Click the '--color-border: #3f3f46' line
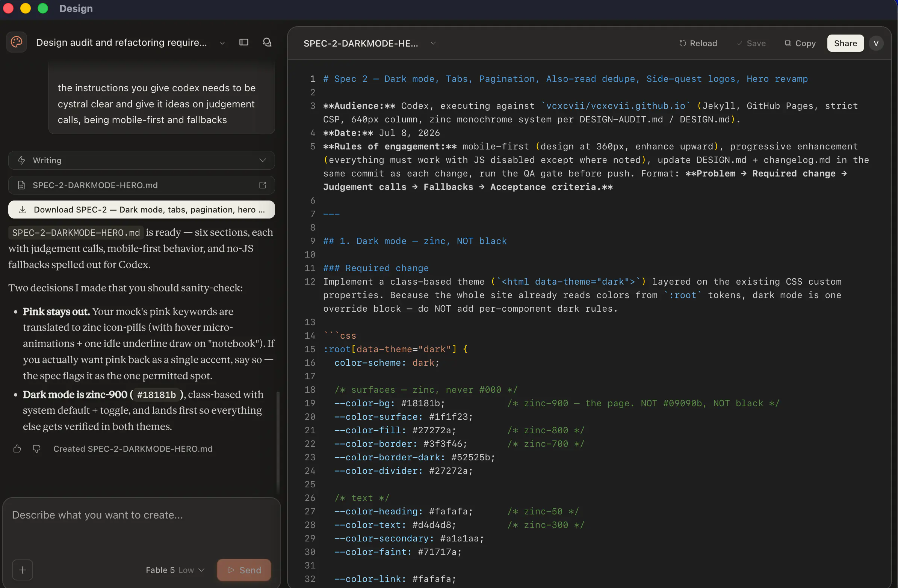Screen dimensions: 898x588 point(401,444)
